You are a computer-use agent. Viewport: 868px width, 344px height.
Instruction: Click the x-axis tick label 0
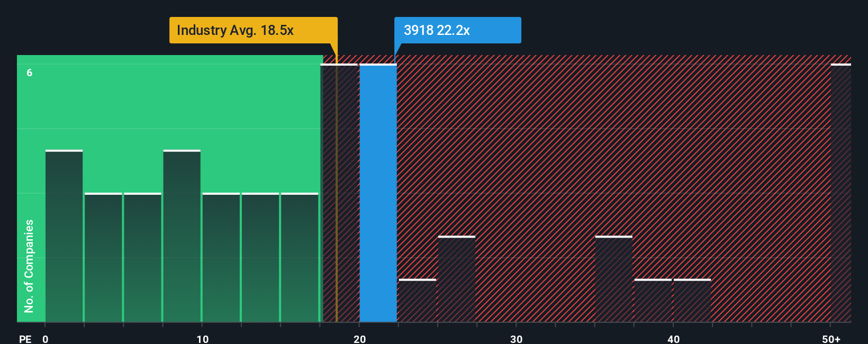tap(46, 339)
